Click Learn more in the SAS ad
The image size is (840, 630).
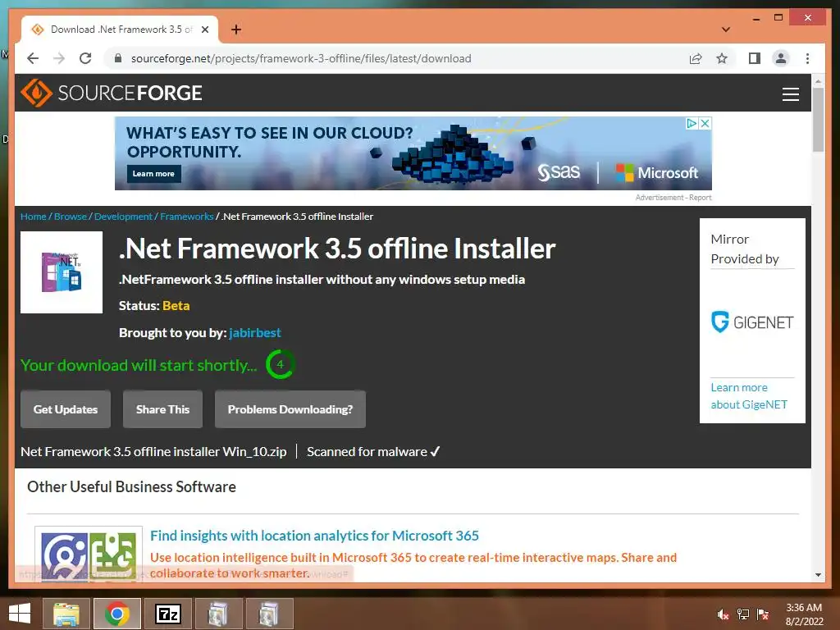click(153, 174)
